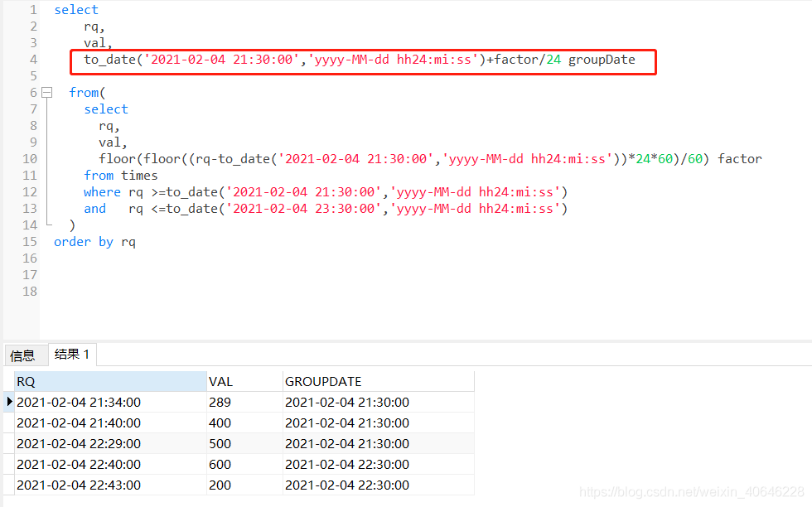
Task: Click VAL cell 400
Action: [244, 423]
